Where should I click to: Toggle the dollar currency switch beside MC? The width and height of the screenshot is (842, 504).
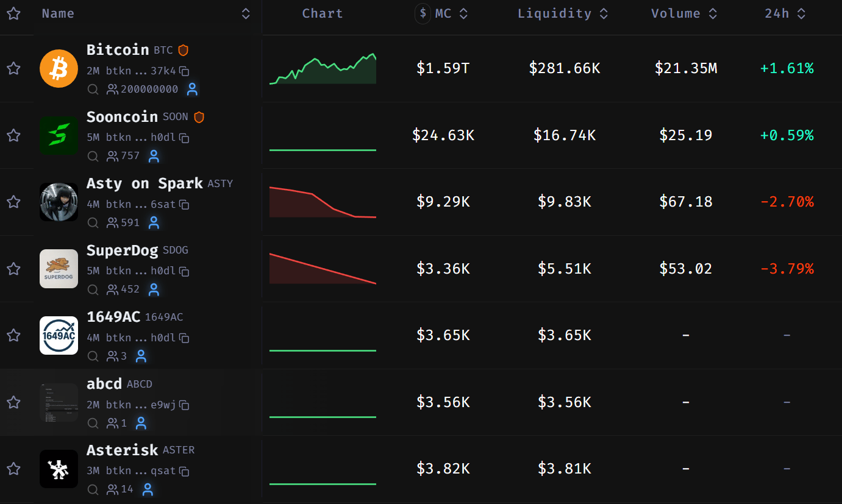click(x=423, y=13)
